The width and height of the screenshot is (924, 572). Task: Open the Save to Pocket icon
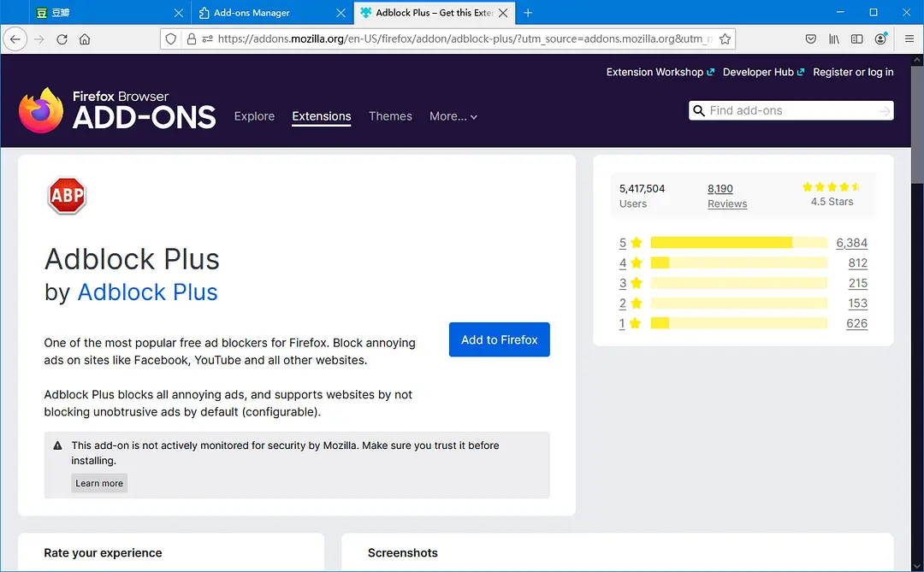[x=810, y=39]
